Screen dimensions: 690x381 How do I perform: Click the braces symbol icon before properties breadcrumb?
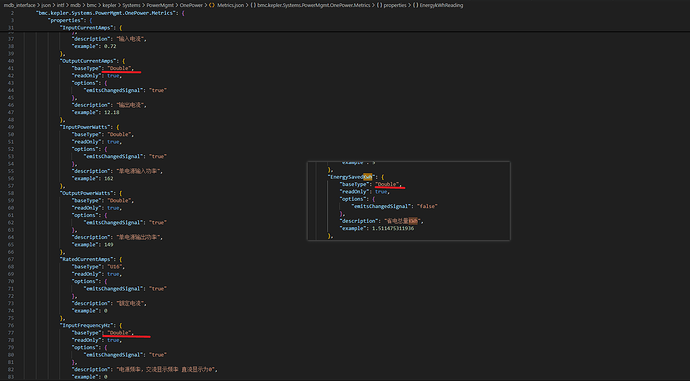click(379, 5)
